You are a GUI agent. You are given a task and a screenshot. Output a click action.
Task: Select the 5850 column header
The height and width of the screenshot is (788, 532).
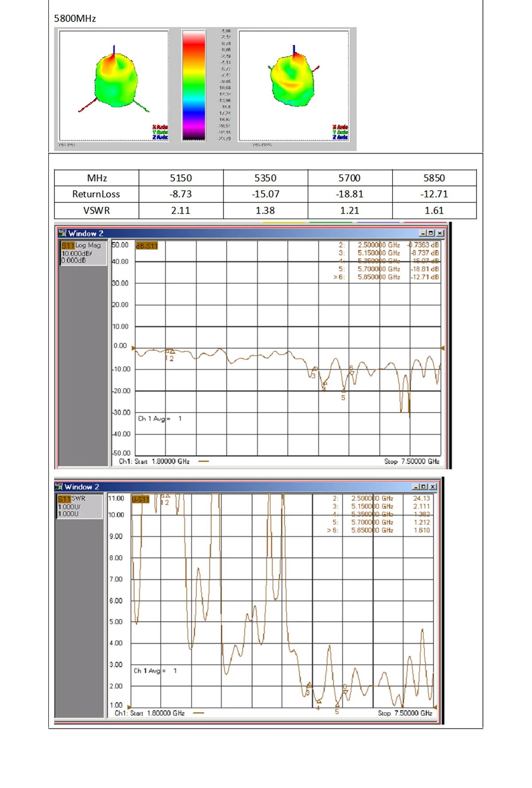pyautogui.click(x=434, y=178)
